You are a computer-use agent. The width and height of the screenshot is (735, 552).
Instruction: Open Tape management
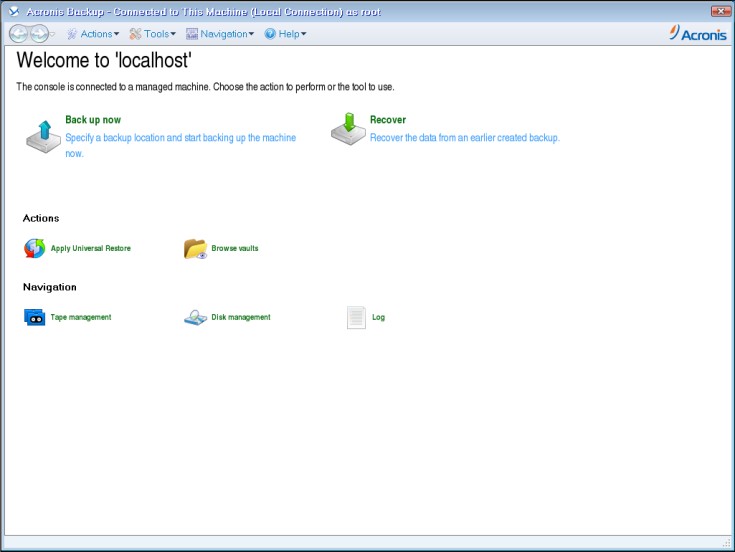[x=81, y=317]
